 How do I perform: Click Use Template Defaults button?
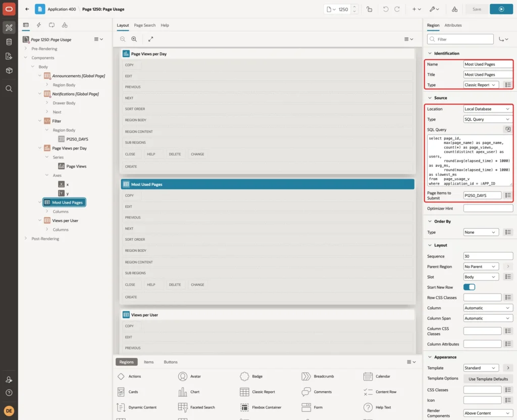(x=488, y=379)
